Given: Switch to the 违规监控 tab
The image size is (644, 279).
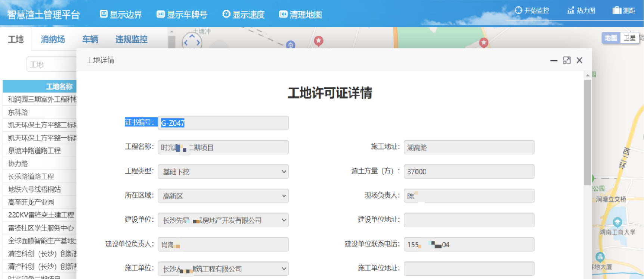Looking at the screenshot, I should pos(131,40).
